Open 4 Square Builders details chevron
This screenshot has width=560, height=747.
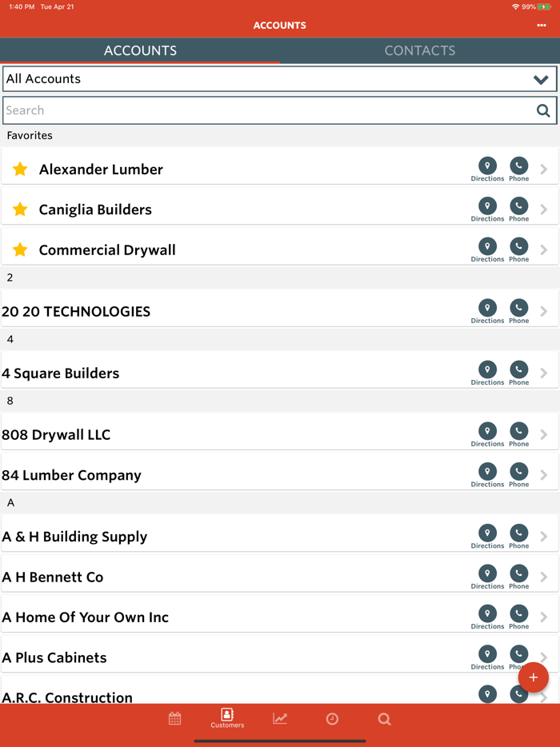pyautogui.click(x=544, y=373)
